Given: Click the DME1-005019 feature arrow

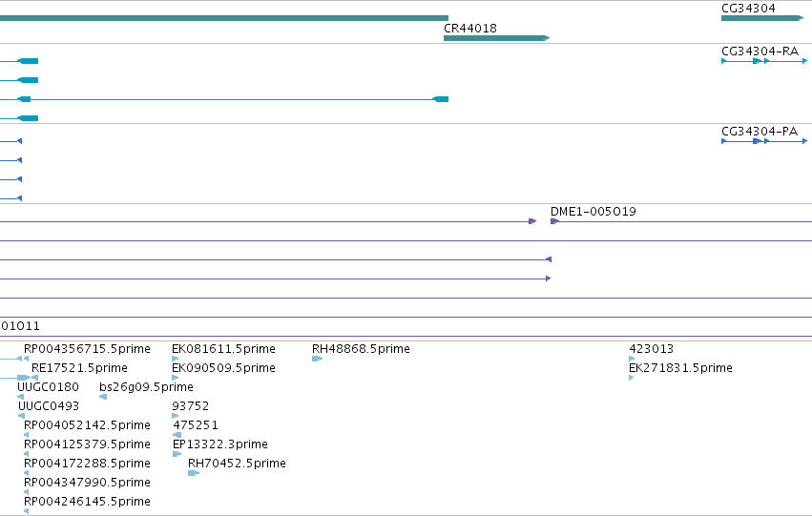Looking at the screenshot, I should [555, 221].
